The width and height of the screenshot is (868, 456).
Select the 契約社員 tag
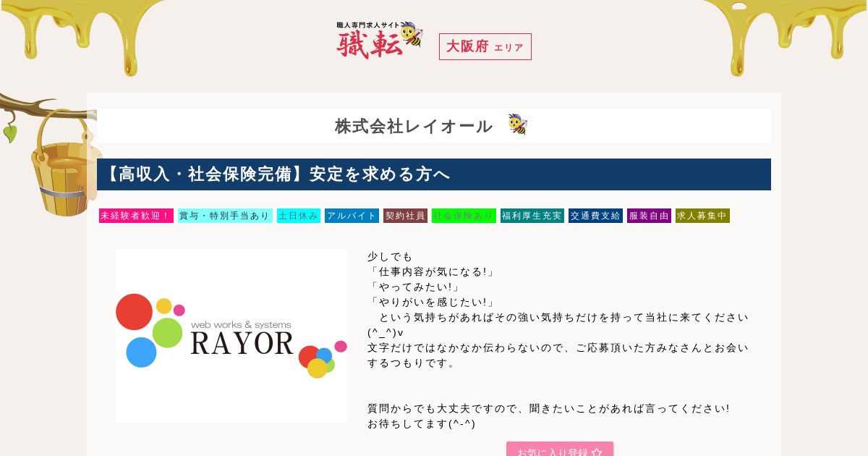point(405,216)
